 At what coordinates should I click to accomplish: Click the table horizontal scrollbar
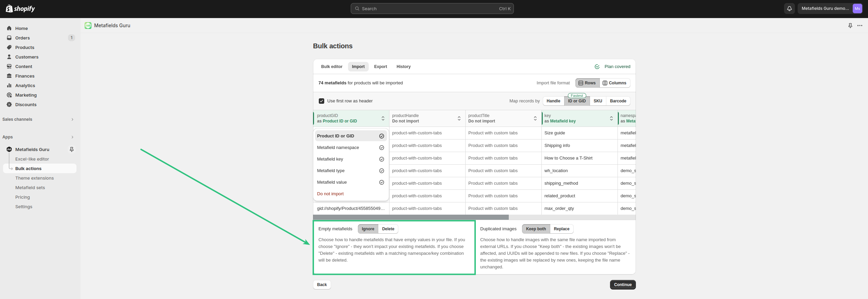[x=411, y=217]
